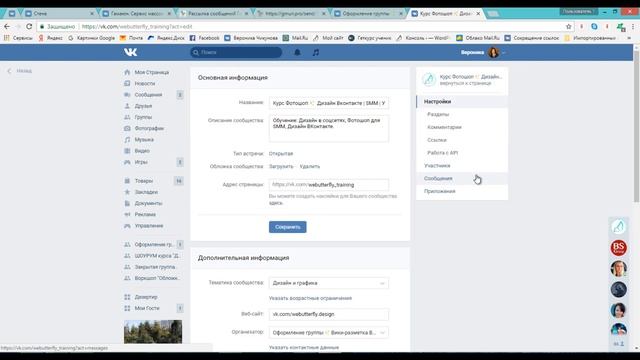Change the Тип встречи value Открытая
The width and height of the screenshot is (640, 360).
click(x=281, y=153)
